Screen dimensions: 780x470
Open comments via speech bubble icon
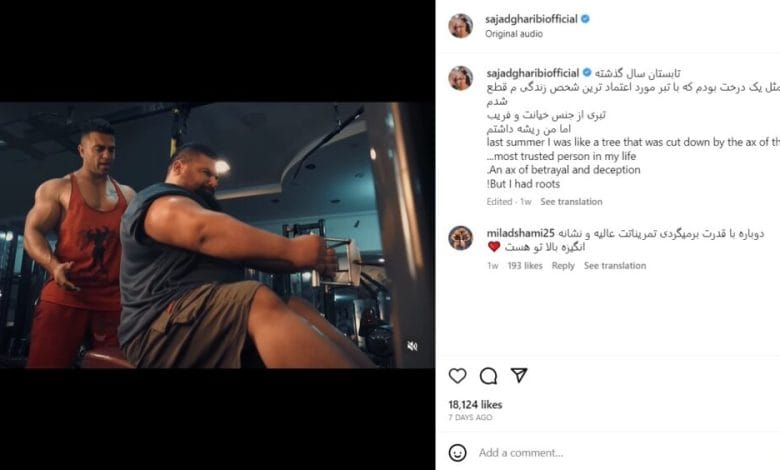(x=488, y=376)
